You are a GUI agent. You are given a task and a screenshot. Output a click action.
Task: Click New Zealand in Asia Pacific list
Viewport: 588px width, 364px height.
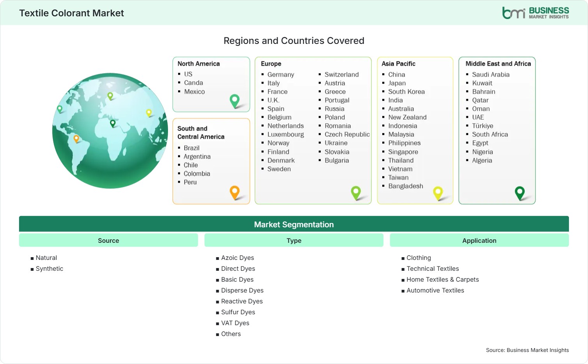point(408,117)
